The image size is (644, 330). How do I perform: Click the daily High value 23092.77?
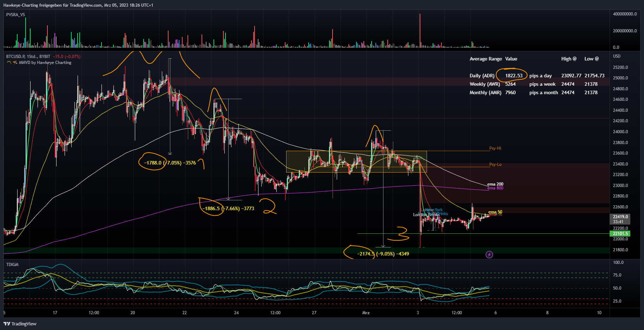[571, 76]
